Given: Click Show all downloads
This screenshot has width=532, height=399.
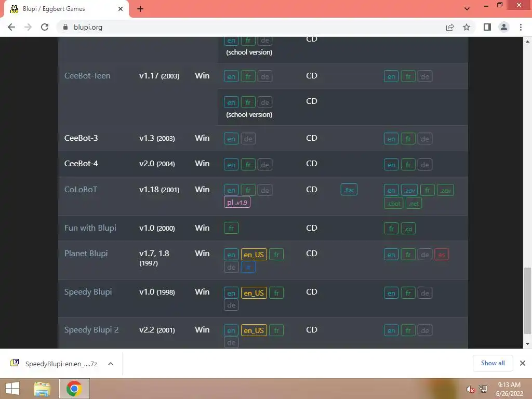Looking at the screenshot, I should (493, 363).
